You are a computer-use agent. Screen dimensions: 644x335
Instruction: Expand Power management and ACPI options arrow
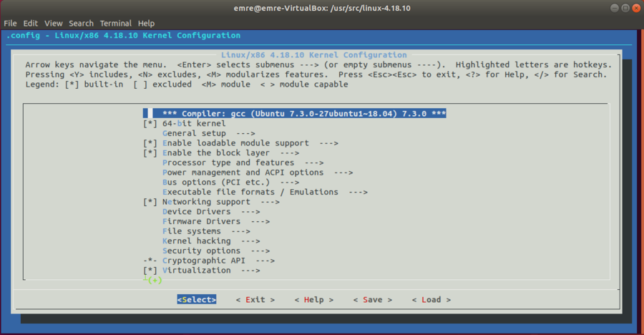[x=343, y=173]
